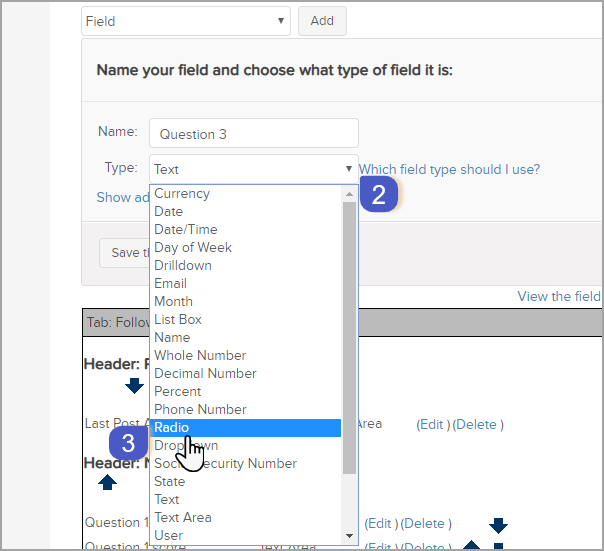
Task: Click Delete link for Last Post row
Action: (x=478, y=424)
